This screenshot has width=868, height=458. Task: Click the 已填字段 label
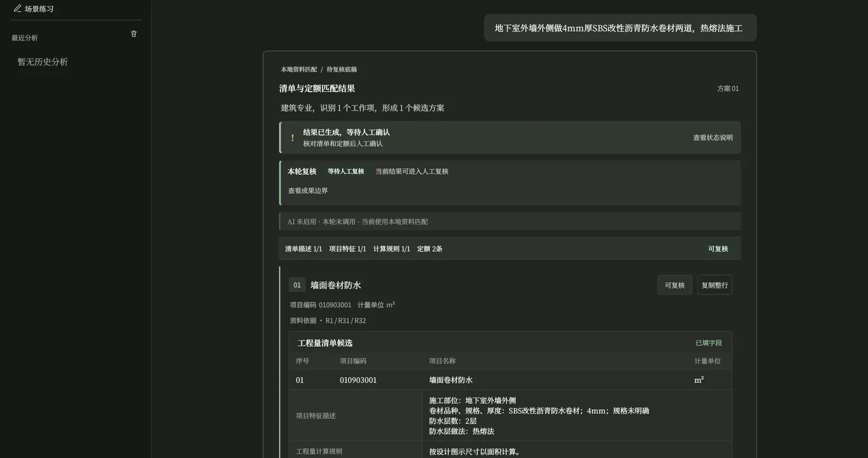[x=709, y=343]
